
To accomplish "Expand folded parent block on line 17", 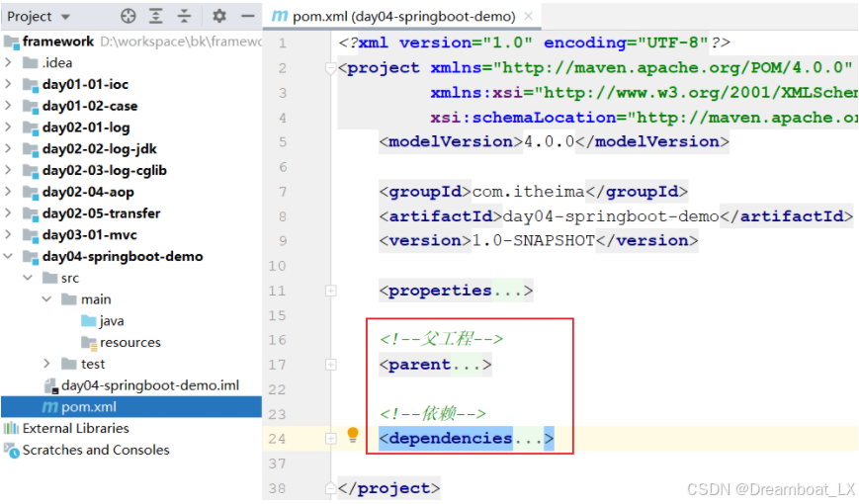I will pos(331,365).
